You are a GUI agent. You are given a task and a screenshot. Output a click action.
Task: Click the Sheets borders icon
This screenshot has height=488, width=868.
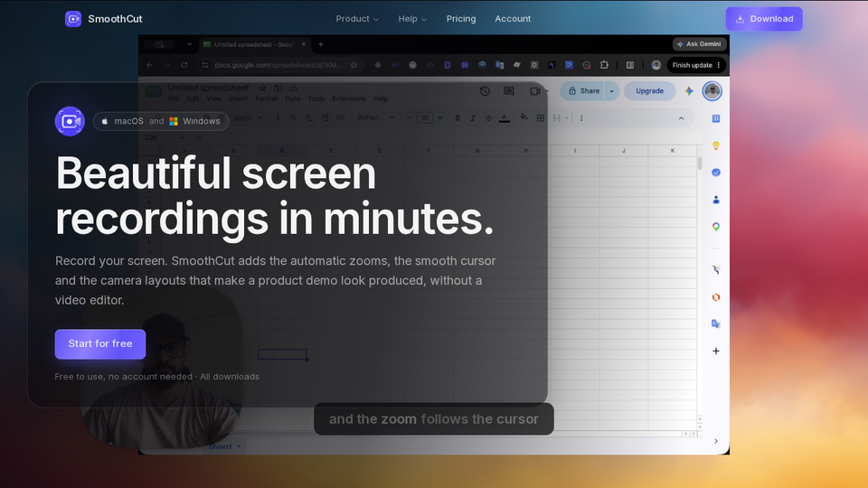(541, 117)
